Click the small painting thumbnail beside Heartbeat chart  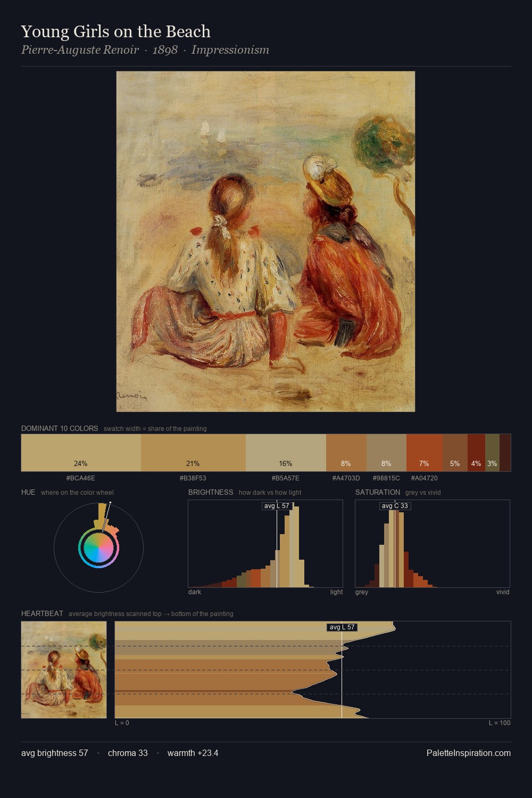(64, 670)
